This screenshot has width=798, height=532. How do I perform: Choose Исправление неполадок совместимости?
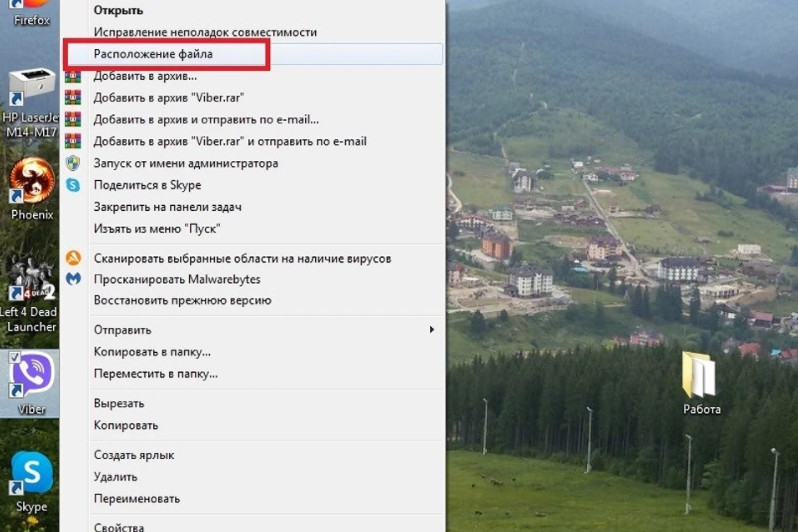tap(205, 32)
